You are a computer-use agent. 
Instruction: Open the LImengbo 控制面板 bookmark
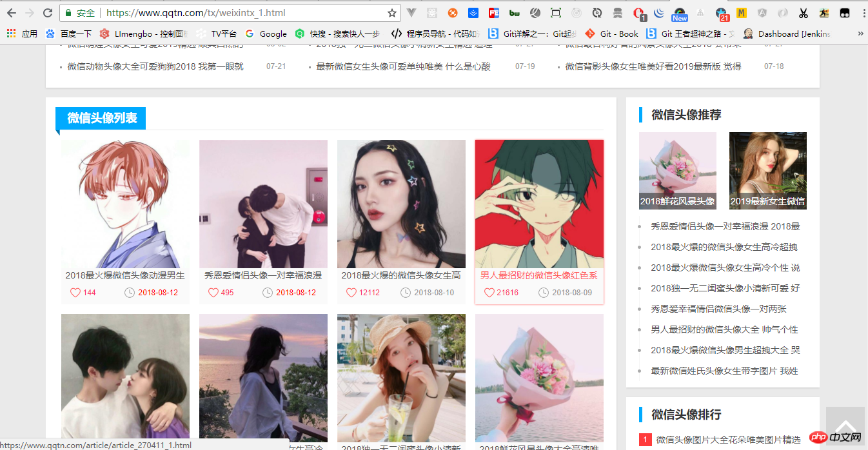click(x=144, y=34)
